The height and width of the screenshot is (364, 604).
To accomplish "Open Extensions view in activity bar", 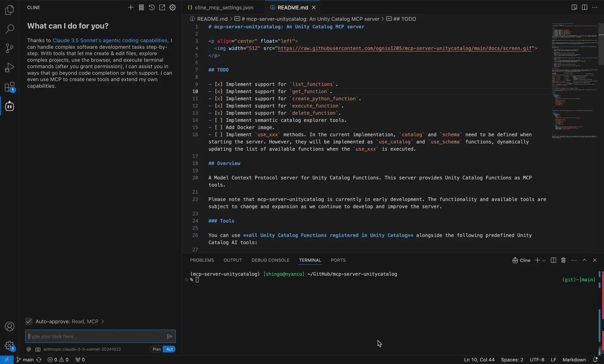I will click(9, 87).
